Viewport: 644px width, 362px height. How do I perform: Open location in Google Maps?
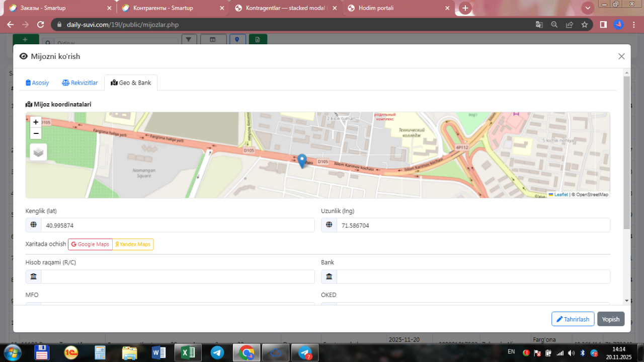point(90,244)
